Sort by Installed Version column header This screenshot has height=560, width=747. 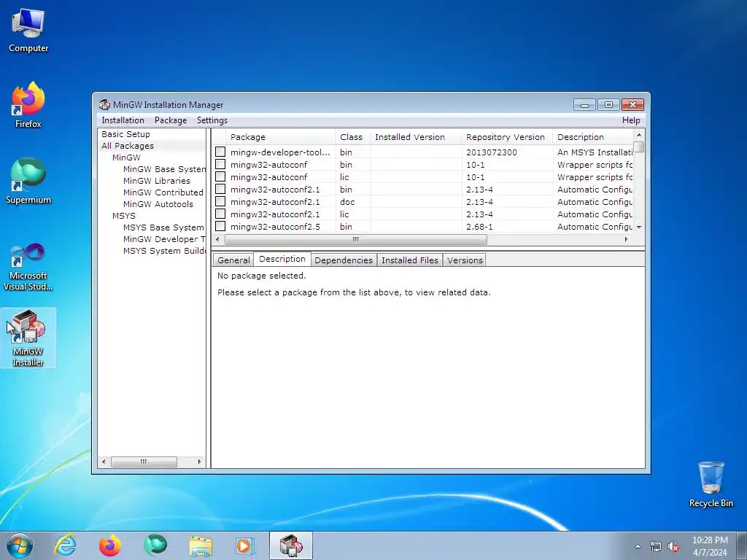tap(415, 136)
